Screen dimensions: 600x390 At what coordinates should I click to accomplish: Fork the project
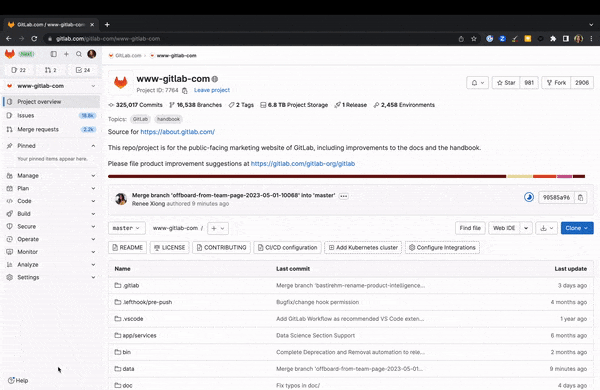point(556,83)
